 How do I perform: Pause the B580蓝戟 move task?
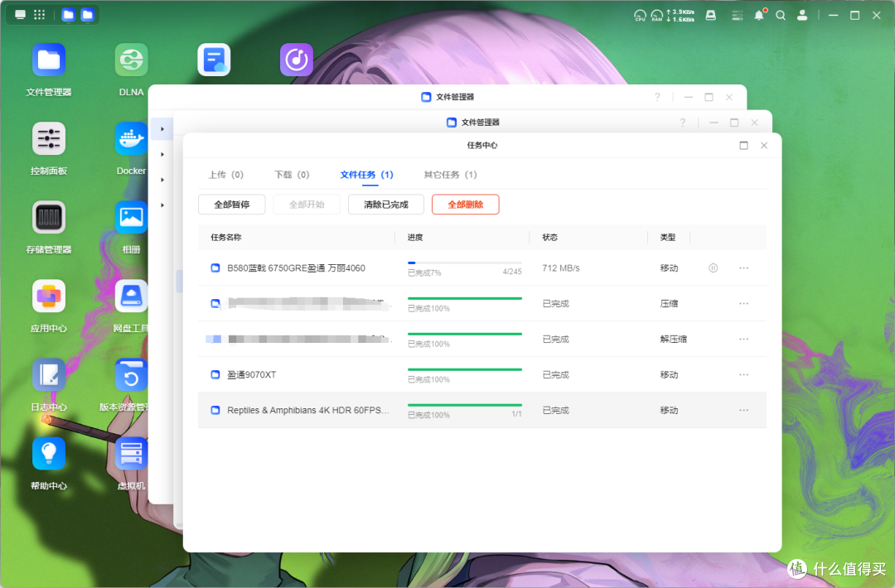point(713,268)
